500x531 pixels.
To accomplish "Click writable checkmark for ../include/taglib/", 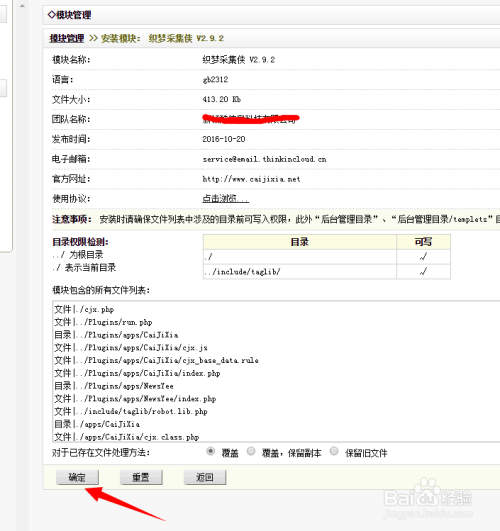I will point(423,271).
